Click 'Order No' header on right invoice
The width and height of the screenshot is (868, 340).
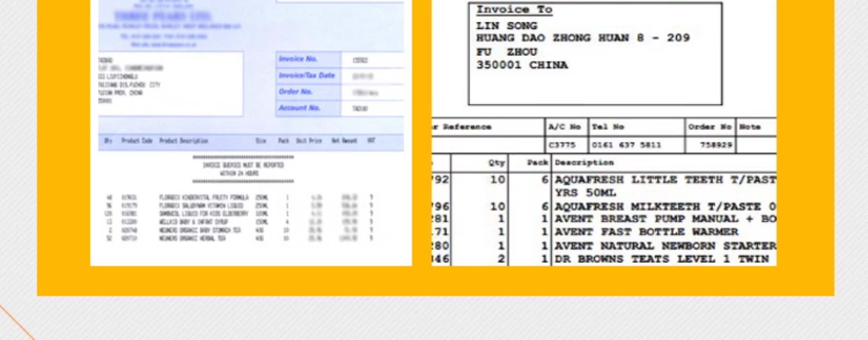[710, 127]
